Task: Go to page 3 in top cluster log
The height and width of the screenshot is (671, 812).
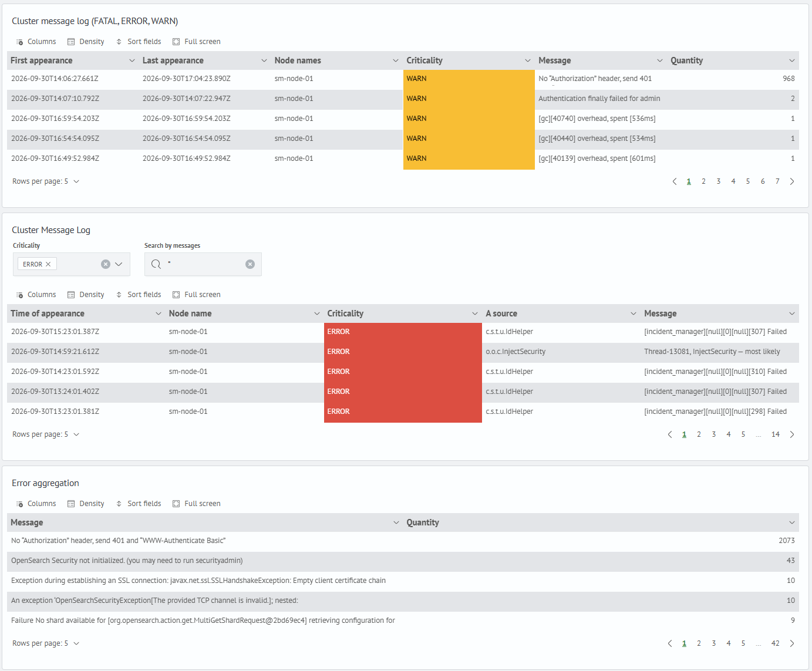Action: 719,181
